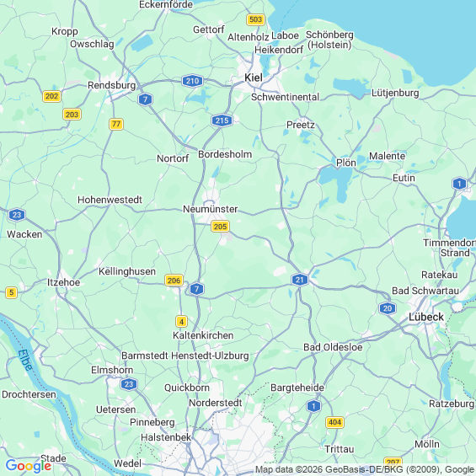The width and height of the screenshot is (476, 476).
Task: Select the A 20 shield near Lübeck
Action: 388,308
